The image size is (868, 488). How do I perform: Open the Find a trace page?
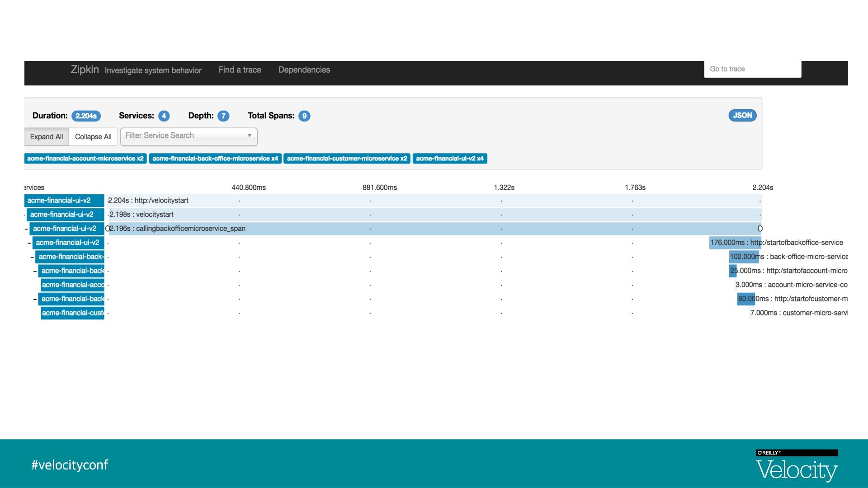tap(240, 70)
